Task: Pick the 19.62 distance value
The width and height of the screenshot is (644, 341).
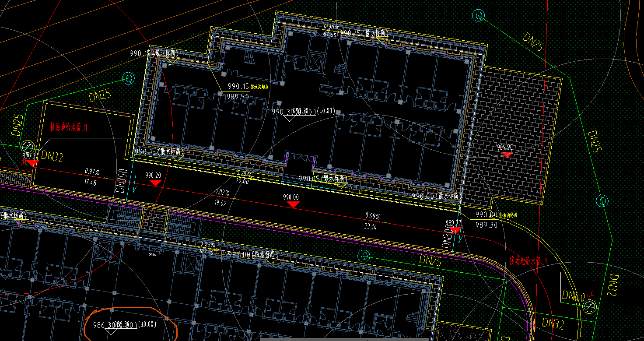Action: pyautogui.click(x=220, y=203)
